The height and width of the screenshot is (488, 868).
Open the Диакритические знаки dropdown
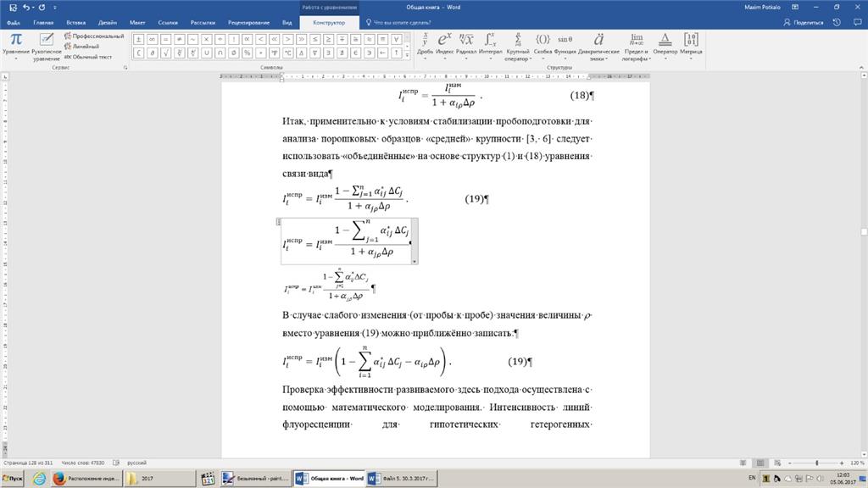pos(598,47)
